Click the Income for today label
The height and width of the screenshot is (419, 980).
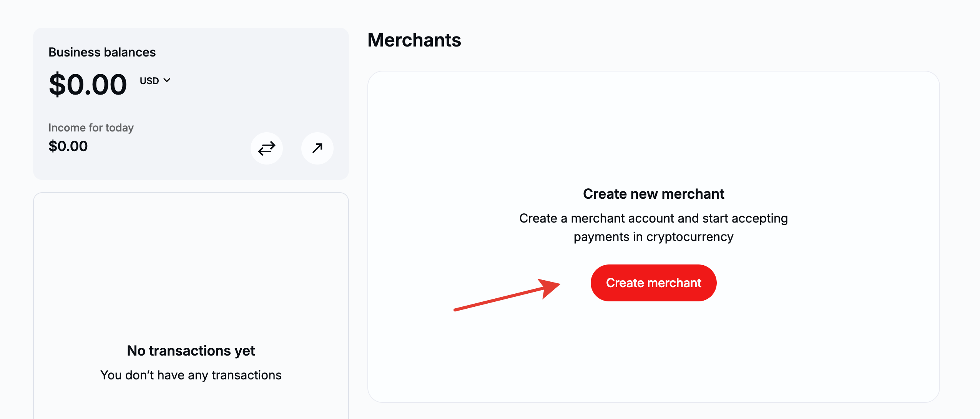pos(91,128)
